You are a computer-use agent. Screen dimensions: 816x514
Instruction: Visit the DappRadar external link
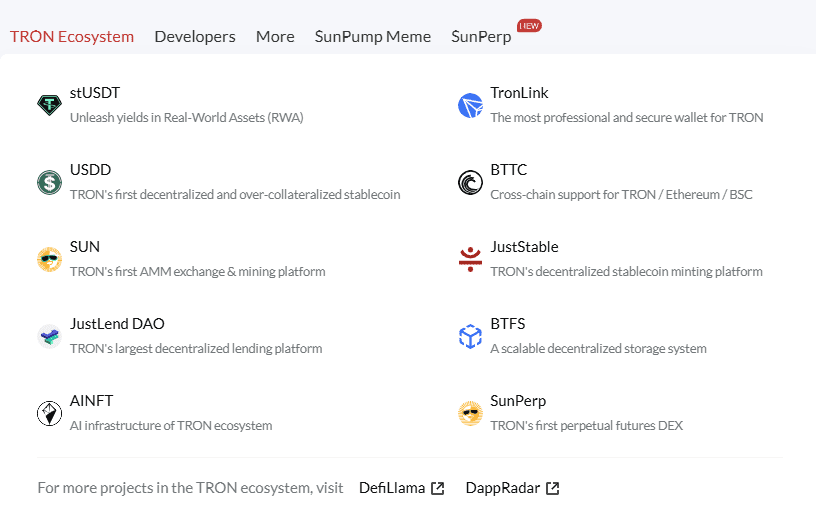[x=512, y=488]
